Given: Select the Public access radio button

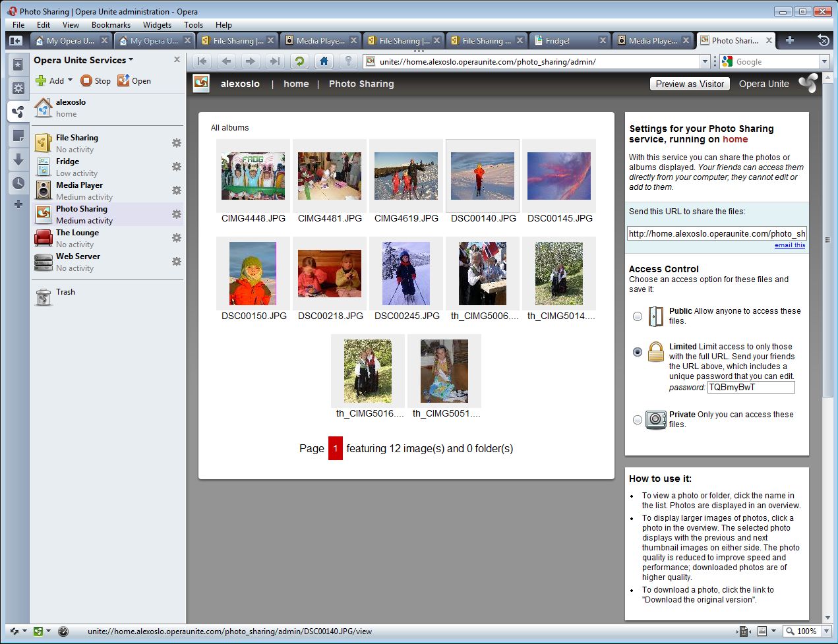Looking at the screenshot, I should tap(638, 316).
